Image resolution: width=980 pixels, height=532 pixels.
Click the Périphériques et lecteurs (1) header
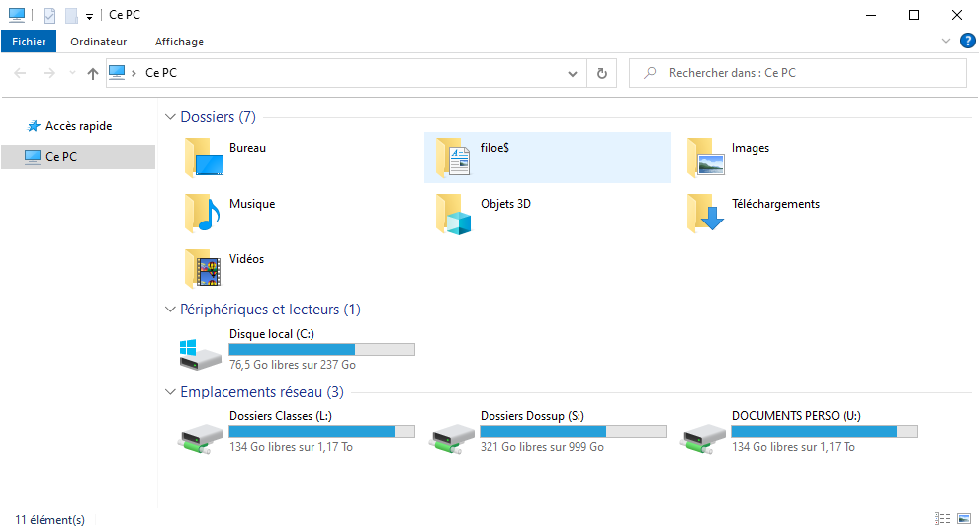270,309
